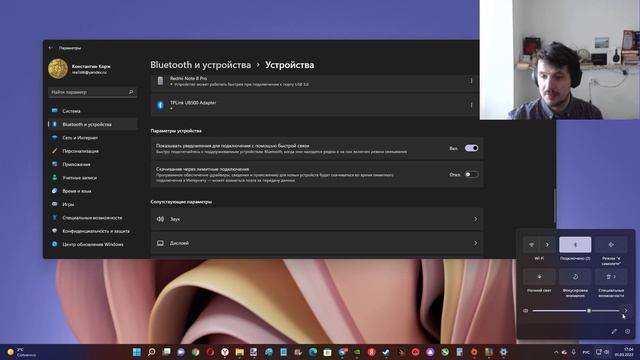Toggle Фокусировка внимания tile
This screenshot has height=360, width=640.
click(575, 277)
